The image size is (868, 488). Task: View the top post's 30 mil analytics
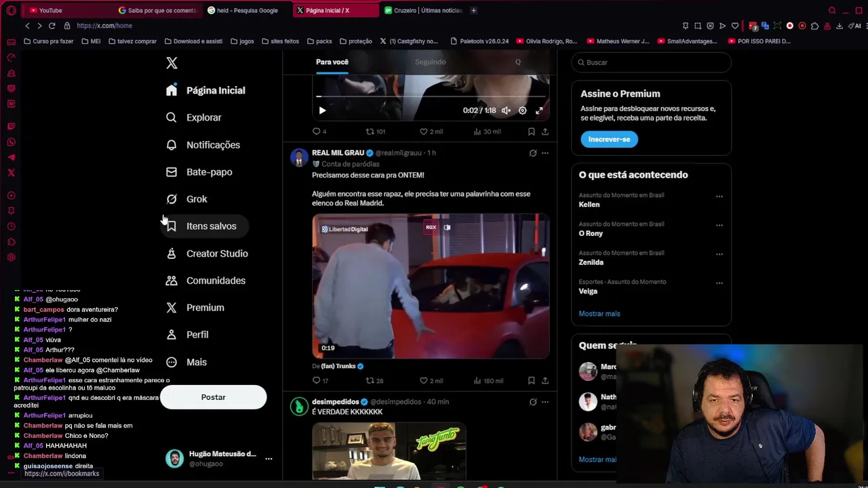[x=487, y=131]
